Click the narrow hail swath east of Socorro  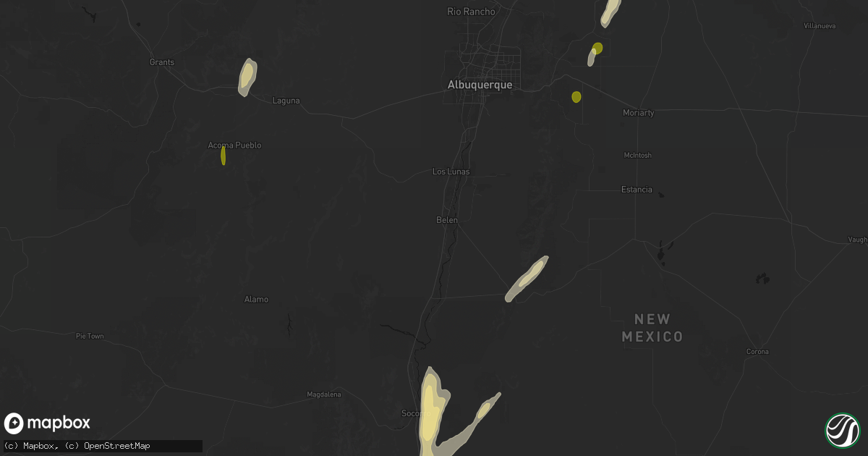485,410
